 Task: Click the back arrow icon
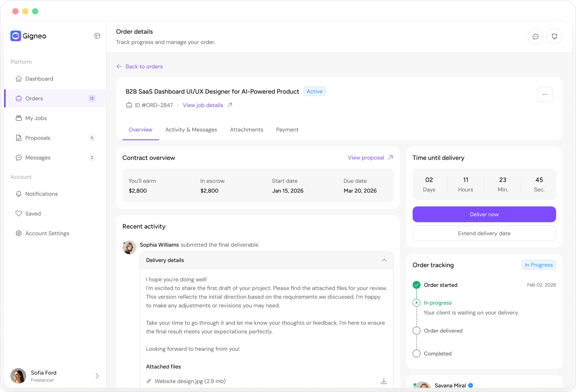tap(119, 66)
